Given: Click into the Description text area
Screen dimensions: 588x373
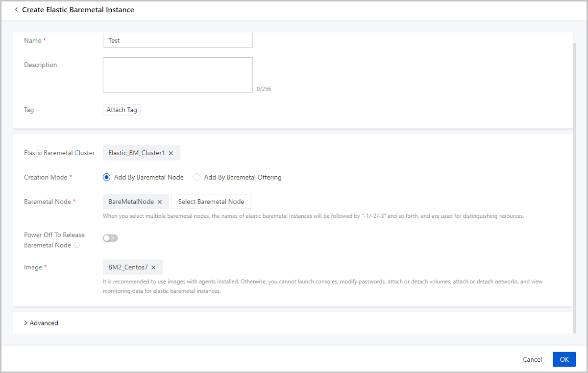Looking at the screenshot, I should click(177, 75).
